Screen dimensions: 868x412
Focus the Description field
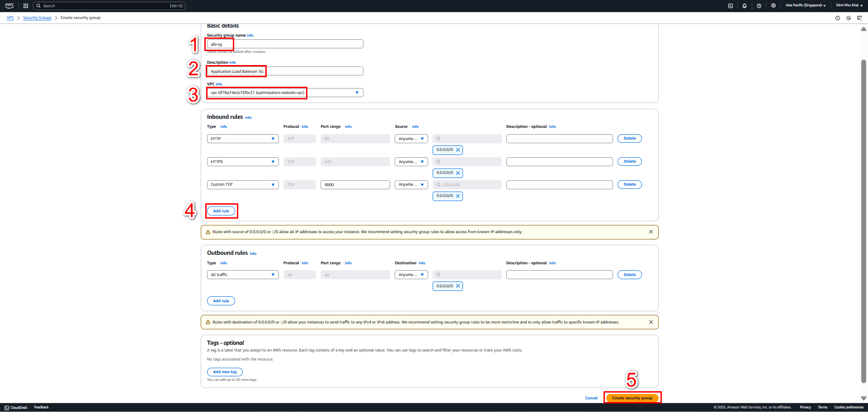[285, 71]
